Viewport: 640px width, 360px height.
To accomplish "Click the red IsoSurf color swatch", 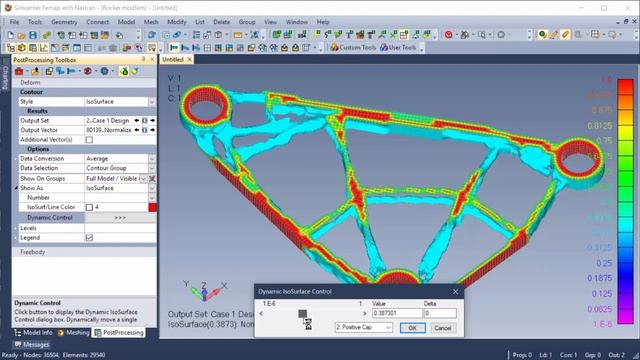I will (152, 207).
